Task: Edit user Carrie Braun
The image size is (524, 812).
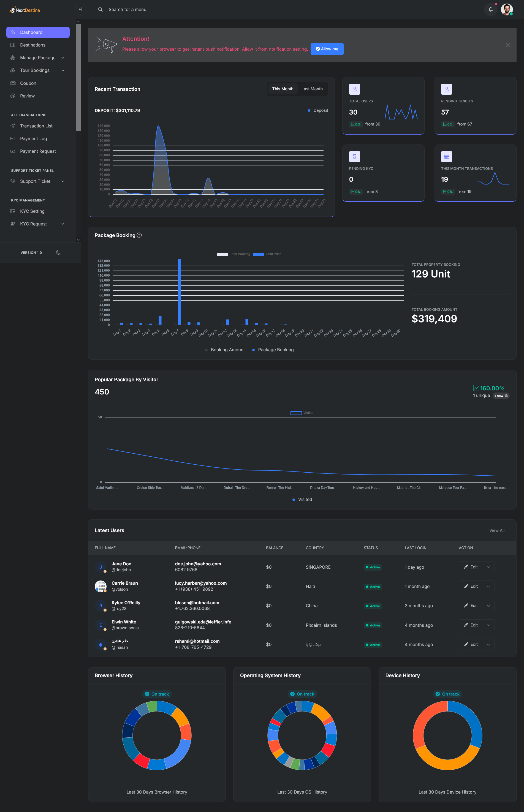Action: tap(471, 586)
